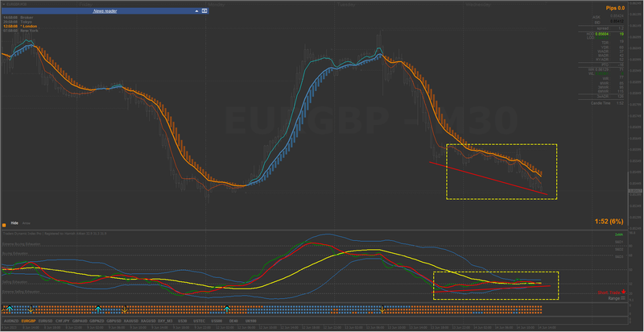This screenshot has height=332, width=644.
Task: Click the Range label
Action: click(614, 298)
